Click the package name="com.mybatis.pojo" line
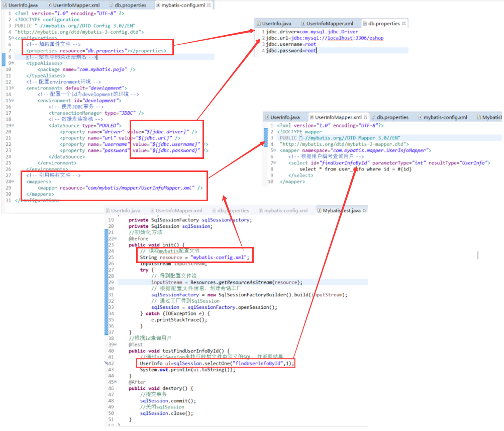 (x=86, y=69)
